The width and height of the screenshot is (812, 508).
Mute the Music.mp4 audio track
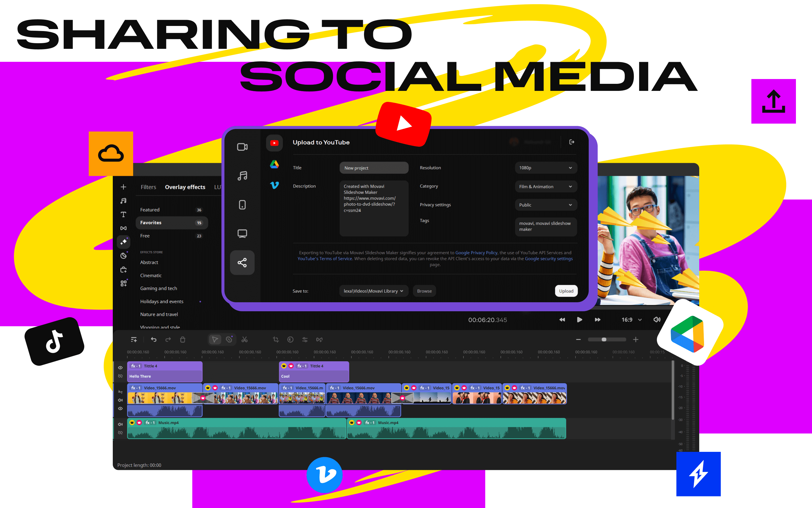point(120,424)
